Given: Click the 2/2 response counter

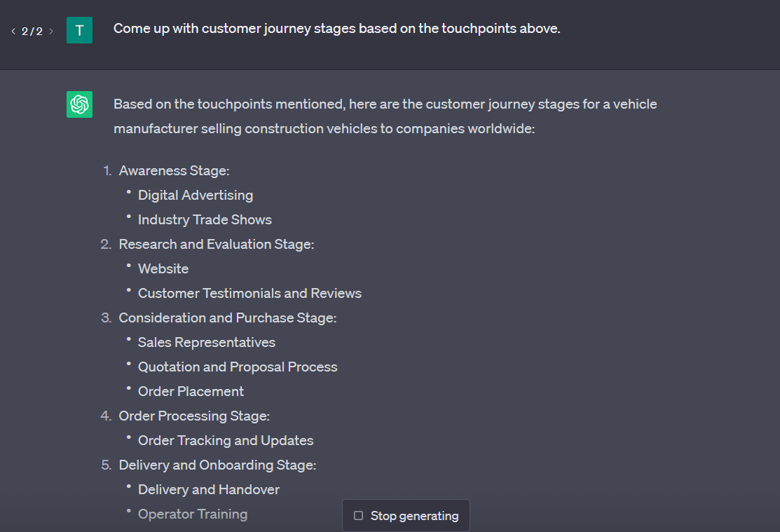Looking at the screenshot, I should (x=32, y=32).
